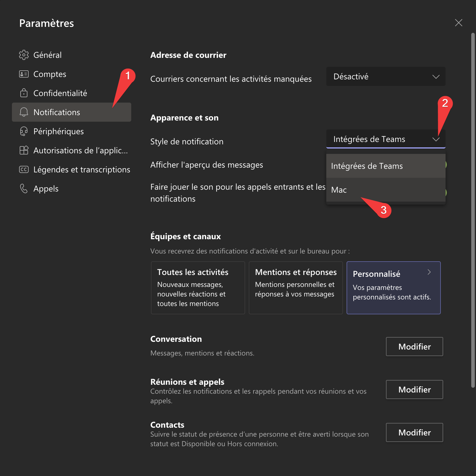Choose the Mentions et réponses option card
The image size is (476, 476).
pos(296,288)
